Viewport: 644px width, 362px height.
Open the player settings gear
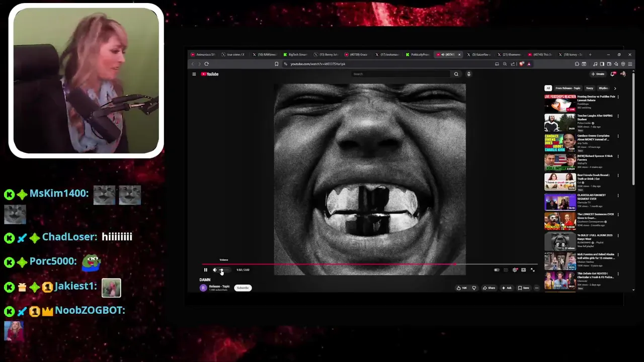click(515, 270)
